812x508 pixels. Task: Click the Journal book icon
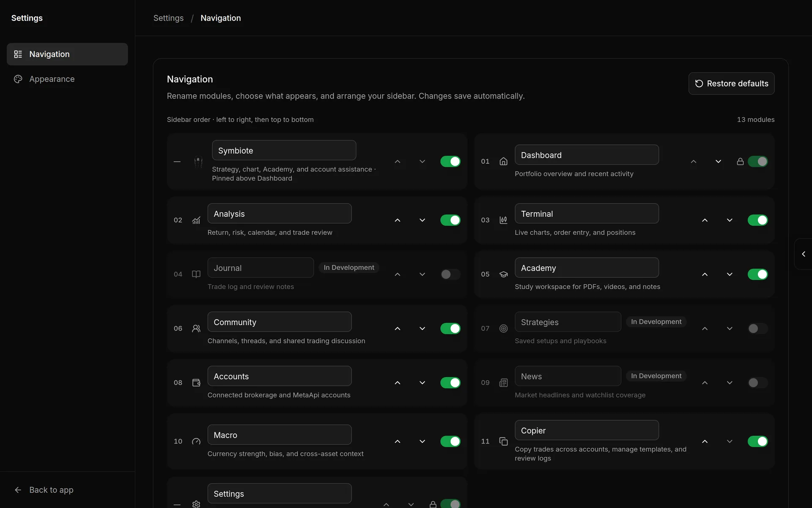(196, 274)
